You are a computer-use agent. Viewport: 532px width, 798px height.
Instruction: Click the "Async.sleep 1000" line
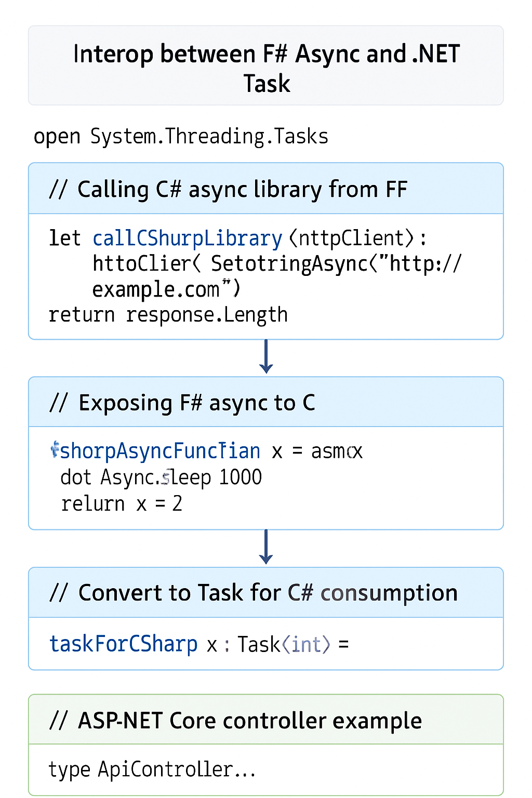[161, 477]
